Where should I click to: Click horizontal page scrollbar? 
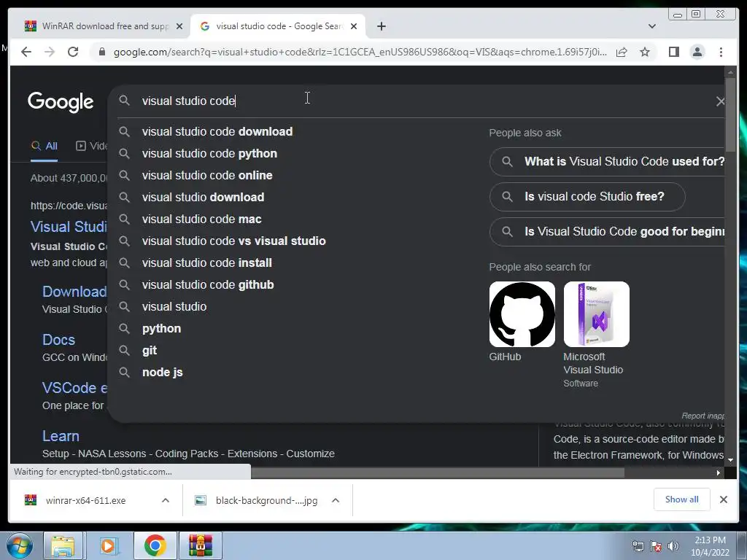point(438,472)
